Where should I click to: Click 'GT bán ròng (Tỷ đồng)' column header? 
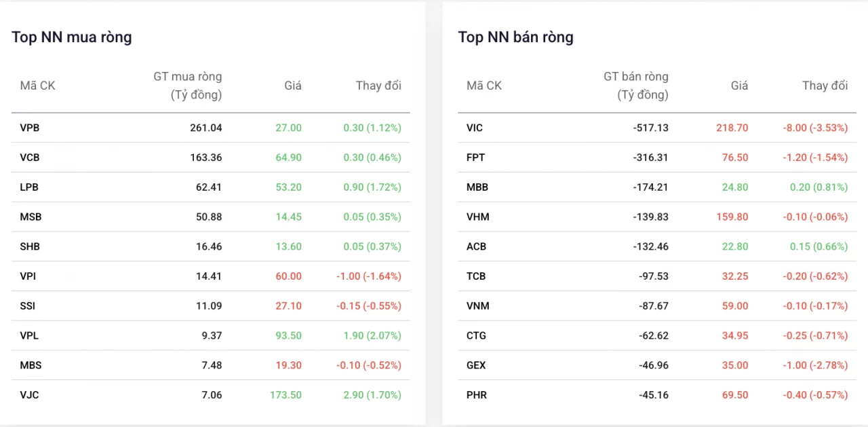point(636,86)
